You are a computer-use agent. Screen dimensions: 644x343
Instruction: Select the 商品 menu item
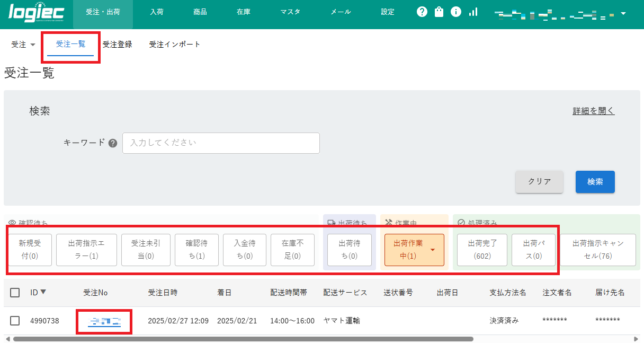200,11
